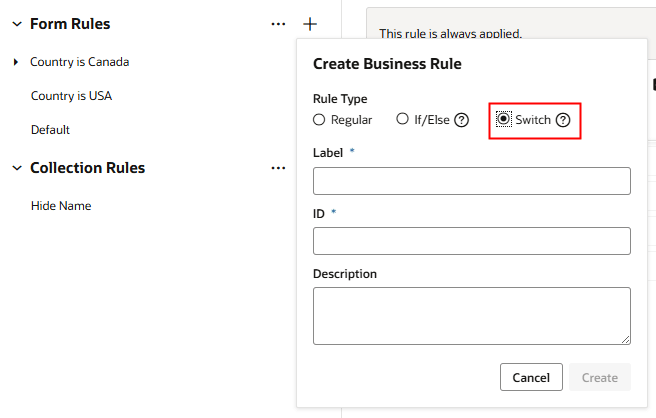The width and height of the screenshot is (656, 418).
Task: Click help icon next to Switch
Action: click(x=563, y=120)
